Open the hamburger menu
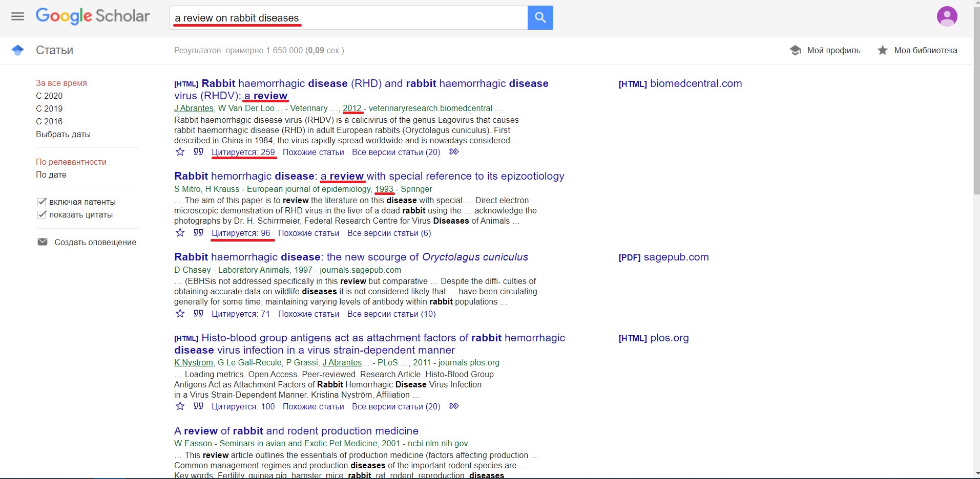 tap(17, 17)
